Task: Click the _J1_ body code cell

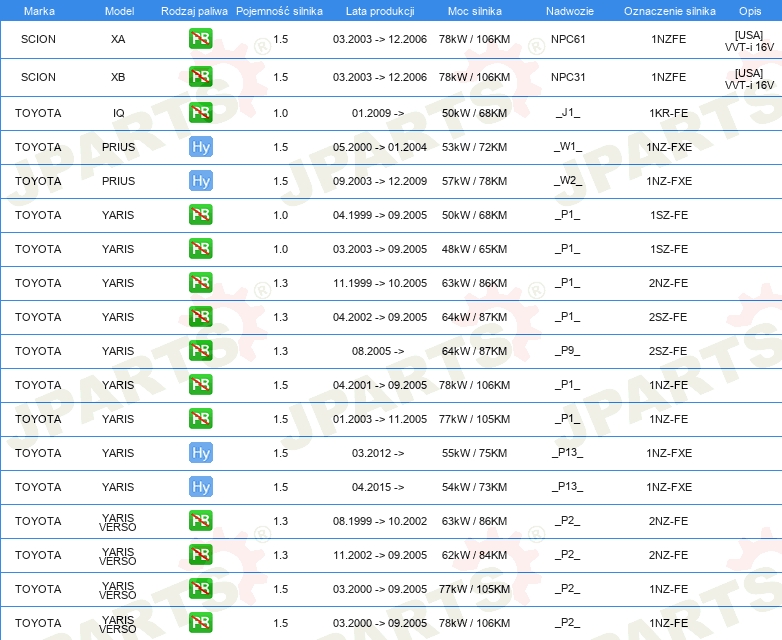Action: [x=568, y=113]
